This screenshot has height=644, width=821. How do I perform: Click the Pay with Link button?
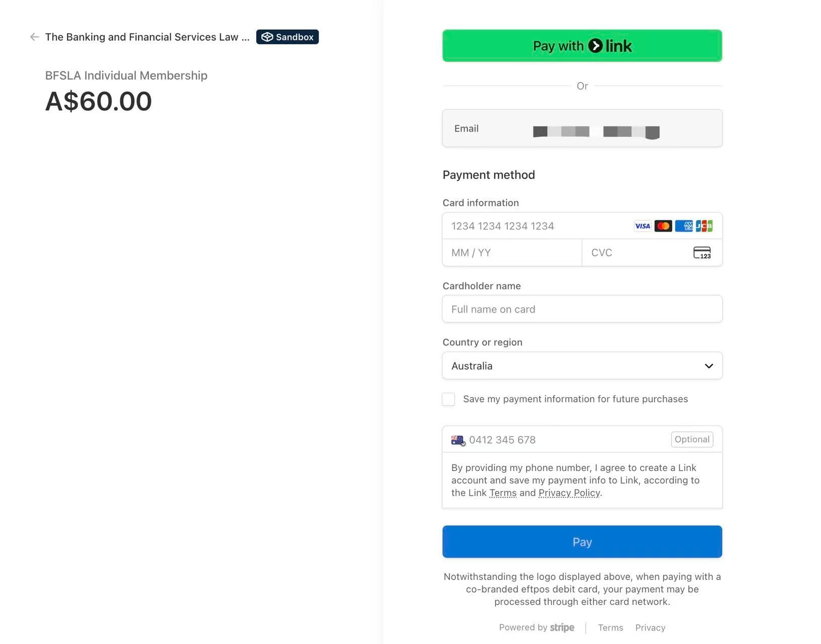point(582,45)
